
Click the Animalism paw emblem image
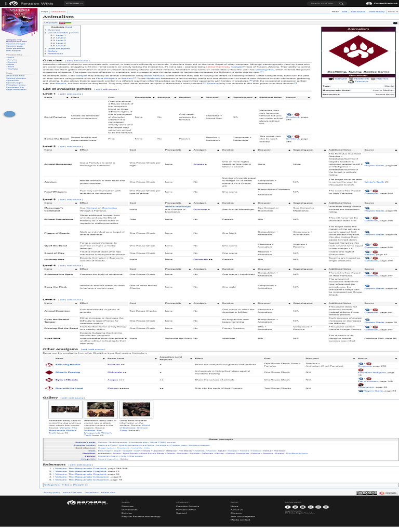[x=358, y=51]
